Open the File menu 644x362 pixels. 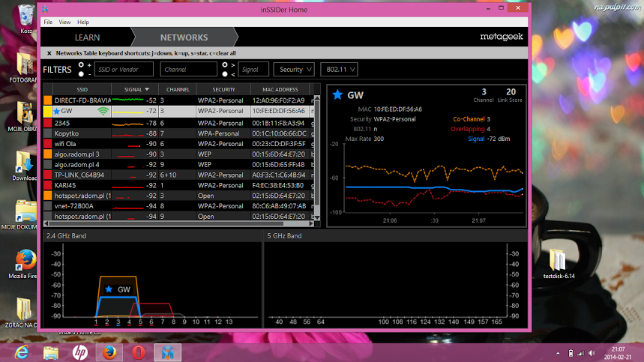pyautogui.click(x=48, y=22)
